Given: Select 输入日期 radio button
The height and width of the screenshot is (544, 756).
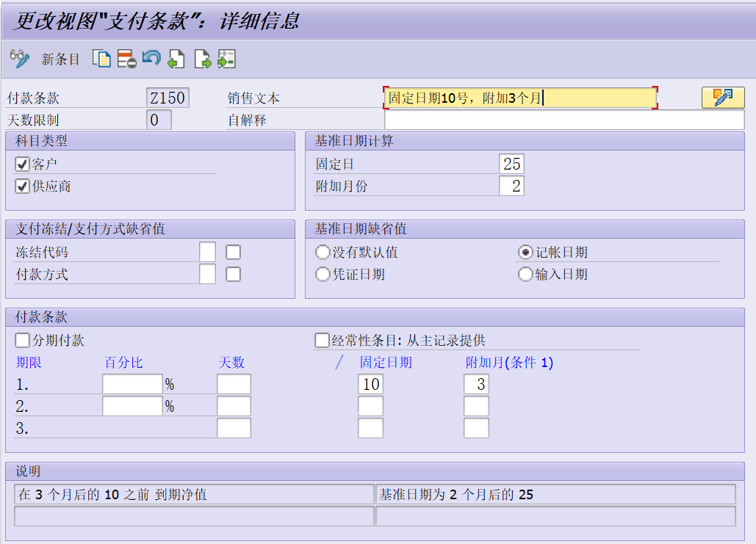Looking at the screenshot, I should pyautogui.click(x=525, y=274).
